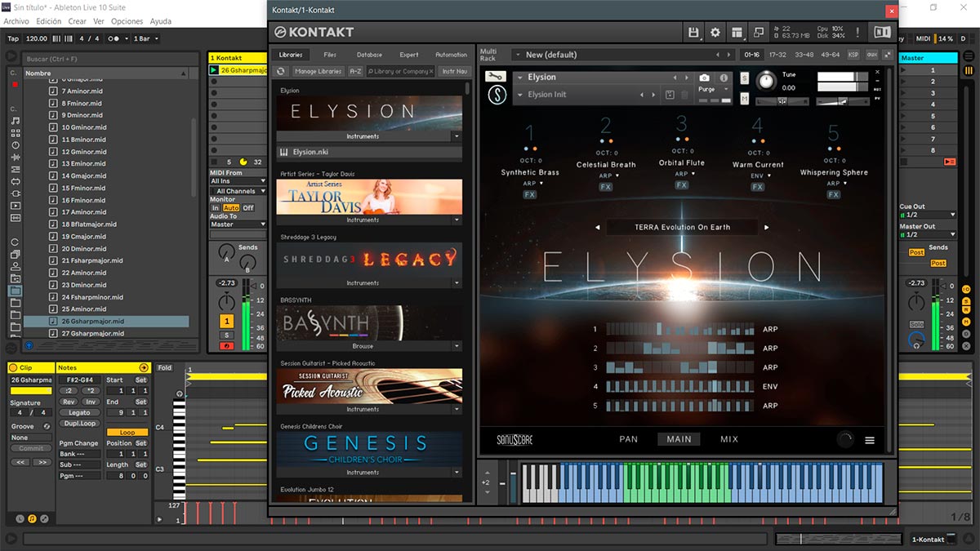Click the Legato button in Notes panel
This screenshot has height=551, width=980.
(x=79, y=412)
